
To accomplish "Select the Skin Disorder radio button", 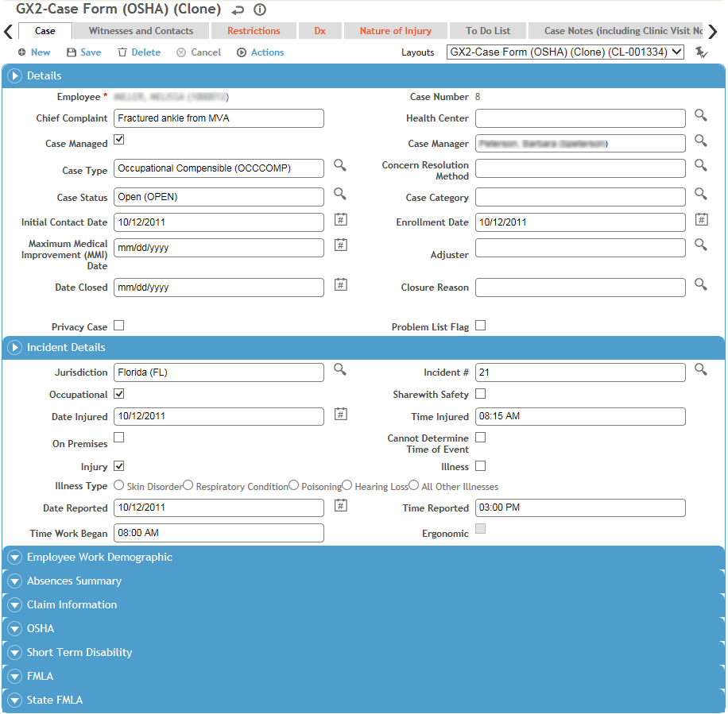I will 119,485.
